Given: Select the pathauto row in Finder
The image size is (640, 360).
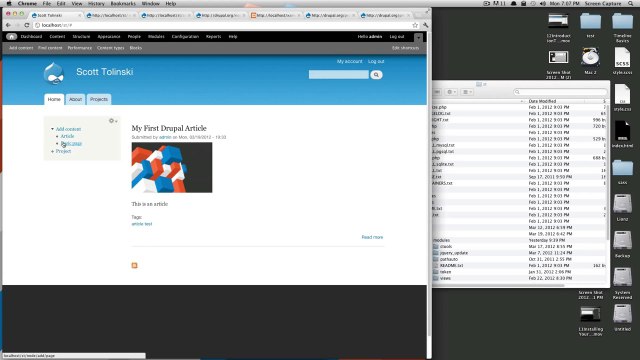Looking at the screenshot, I should point(518,259).
